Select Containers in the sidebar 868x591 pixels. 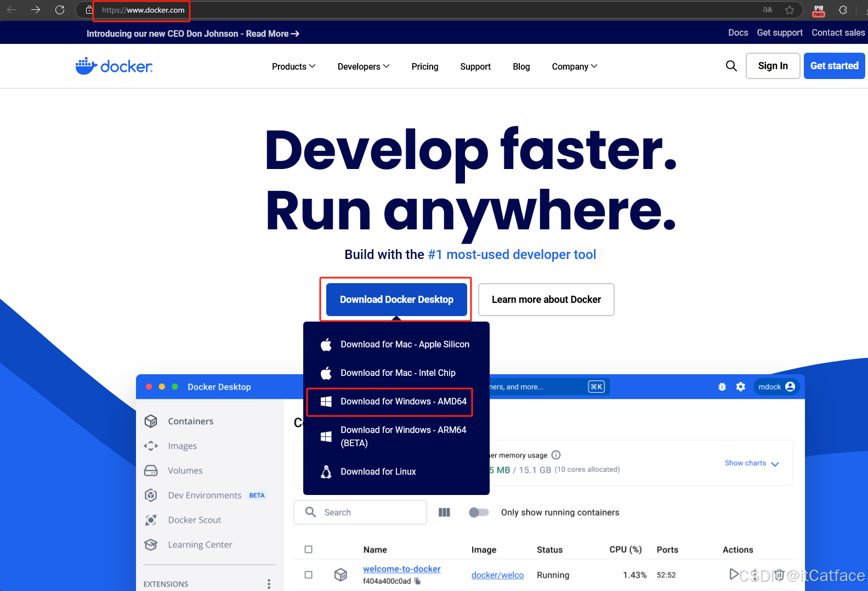click(x=191, y=421)
